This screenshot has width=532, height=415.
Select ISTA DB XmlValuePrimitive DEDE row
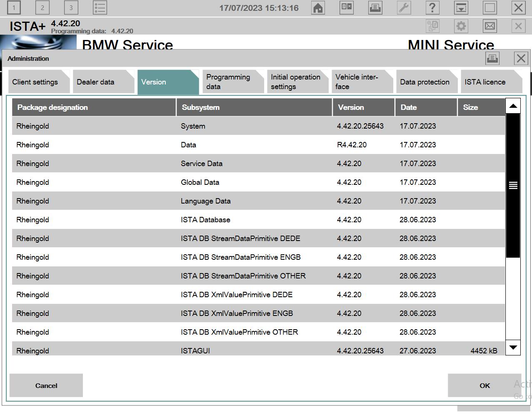[x=258, y=295]
